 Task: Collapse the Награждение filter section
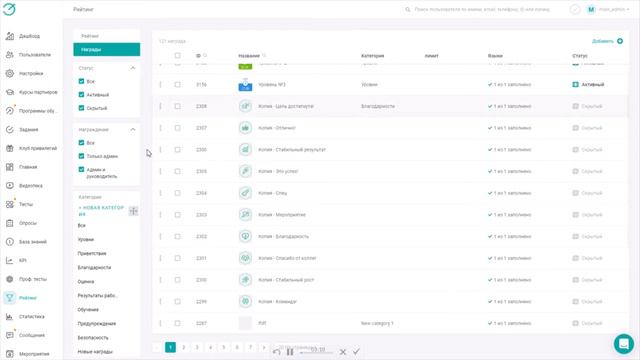click(133, 129)
